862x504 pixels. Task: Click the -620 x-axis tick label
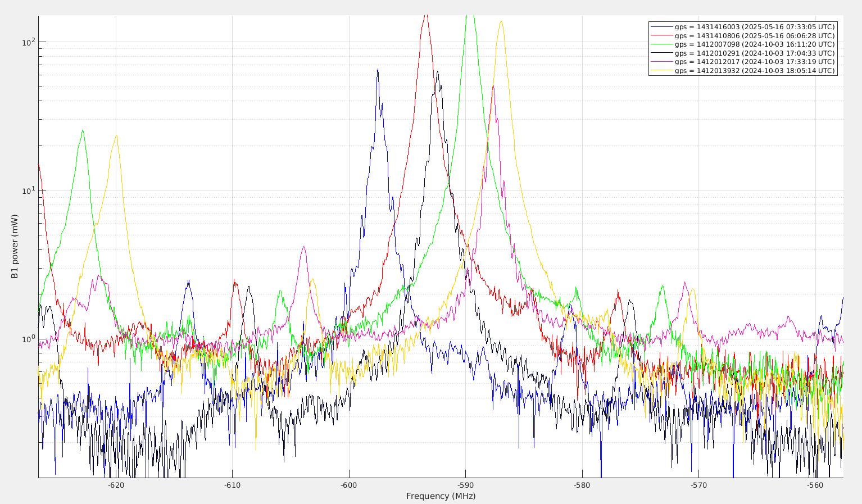pos(116,485)
